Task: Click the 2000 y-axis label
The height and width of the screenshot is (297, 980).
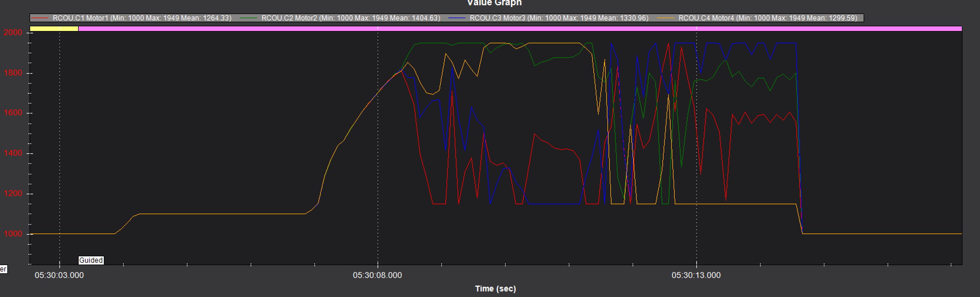Action: tap(13, 33)
